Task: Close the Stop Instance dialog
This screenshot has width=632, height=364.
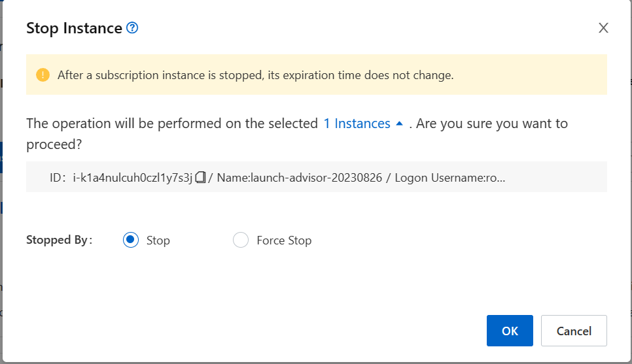Action: coord(603,28)
